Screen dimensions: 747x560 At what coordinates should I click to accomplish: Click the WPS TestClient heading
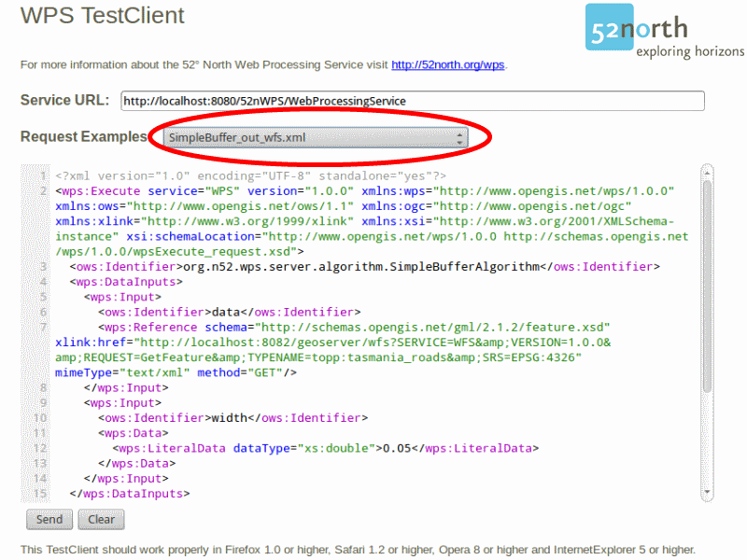pyautogui.click(x=103, y=15)
